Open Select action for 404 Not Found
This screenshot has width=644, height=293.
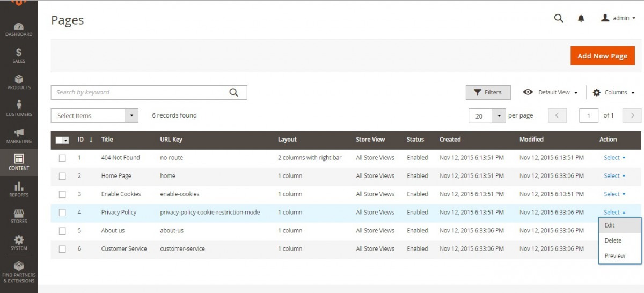point(614,158)
